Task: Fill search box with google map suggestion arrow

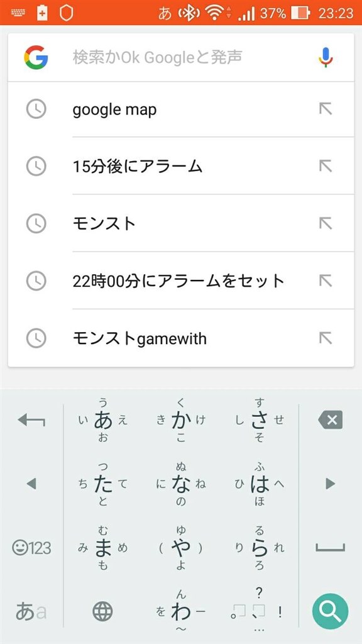Action: (326, 109)
